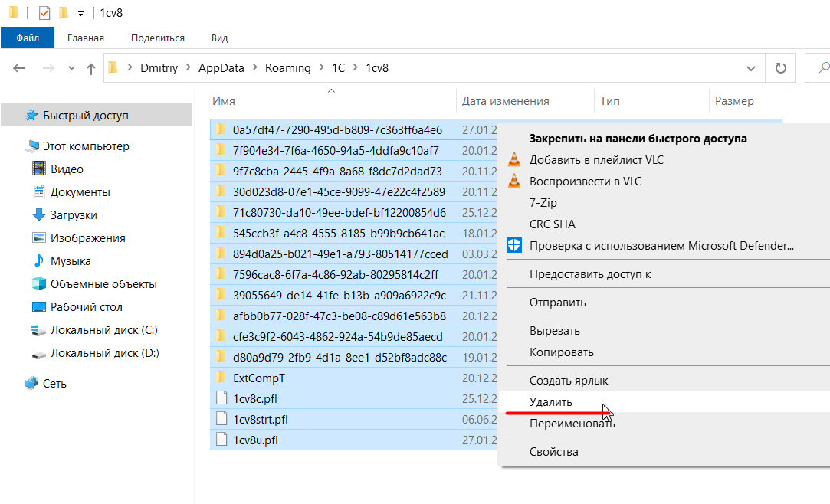830x504 pixels.
Task: Expand the chevron after 1C breadcrumb
Action: (356, 67)
